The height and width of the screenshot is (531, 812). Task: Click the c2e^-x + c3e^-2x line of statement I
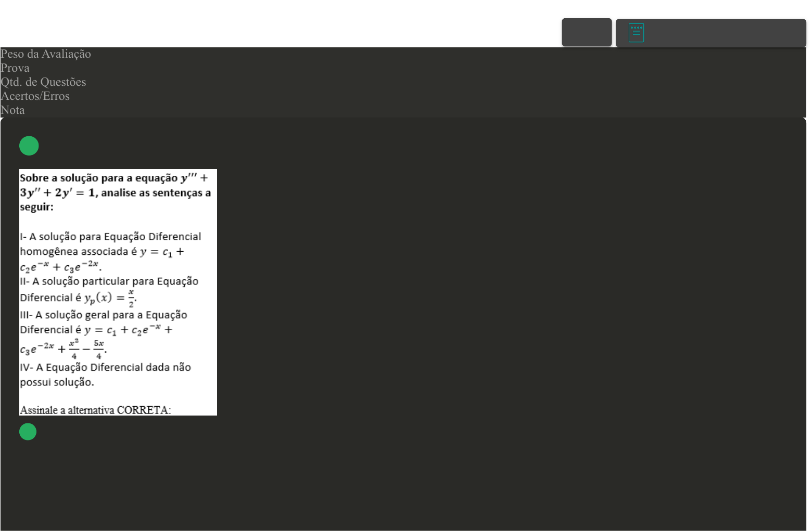pyautogui.click(x=60, y=267)
